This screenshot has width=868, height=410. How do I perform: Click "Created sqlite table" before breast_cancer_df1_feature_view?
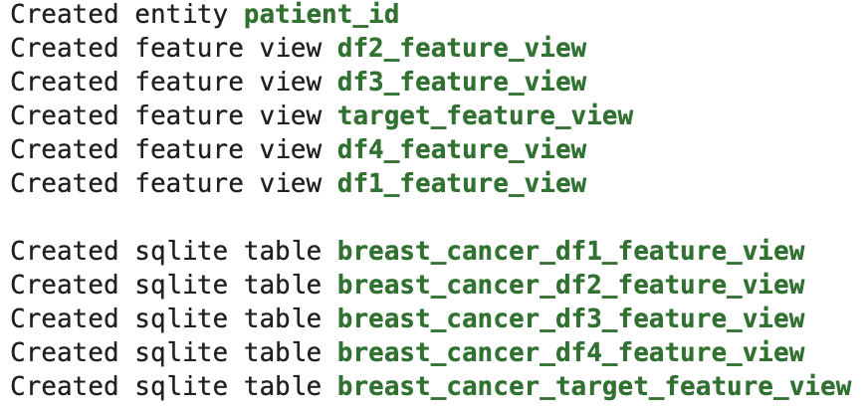tap(165, 251)
